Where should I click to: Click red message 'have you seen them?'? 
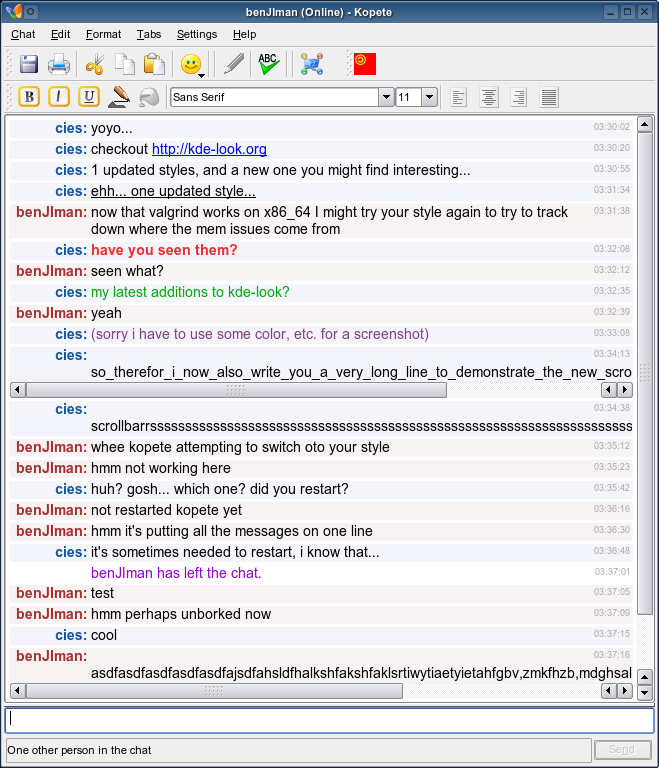tap(164, 250)
